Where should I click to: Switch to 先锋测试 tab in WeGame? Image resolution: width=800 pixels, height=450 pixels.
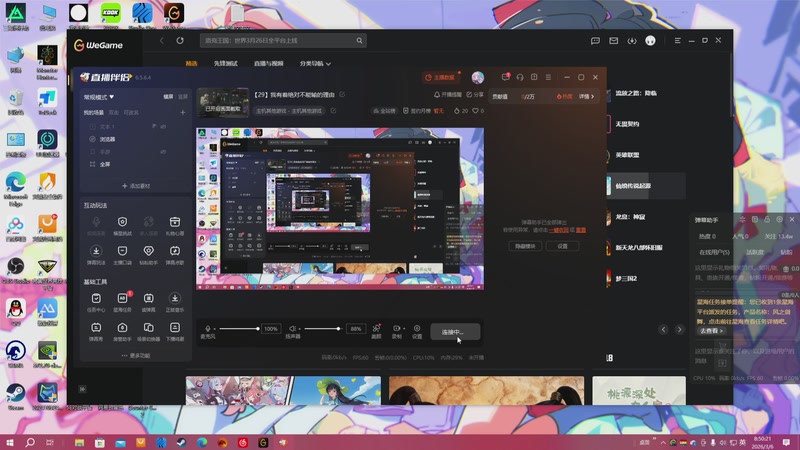pos(226,63)
